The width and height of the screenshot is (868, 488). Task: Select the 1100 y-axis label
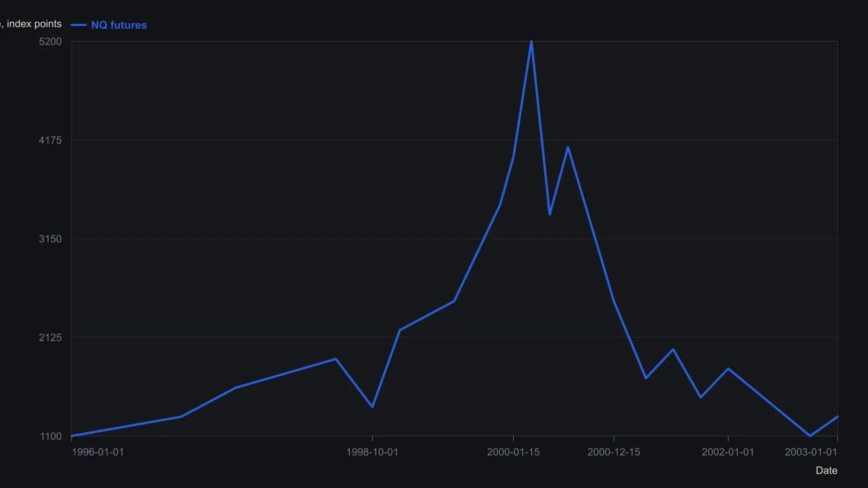(51, 436)
